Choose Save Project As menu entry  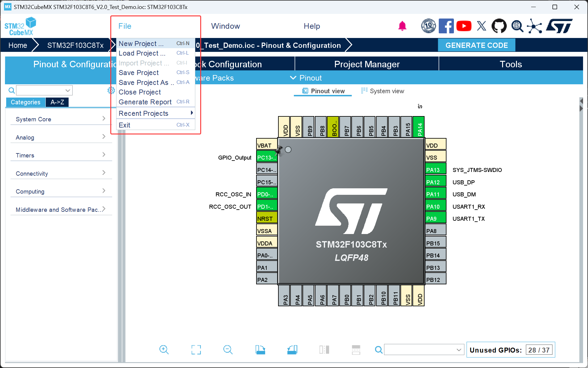coord(156,82)
